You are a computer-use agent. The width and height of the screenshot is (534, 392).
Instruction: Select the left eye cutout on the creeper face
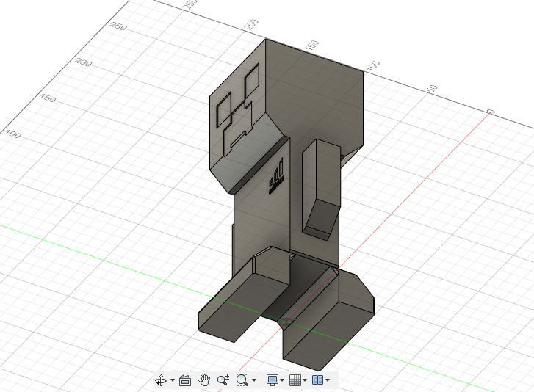(x=224, y=110)
